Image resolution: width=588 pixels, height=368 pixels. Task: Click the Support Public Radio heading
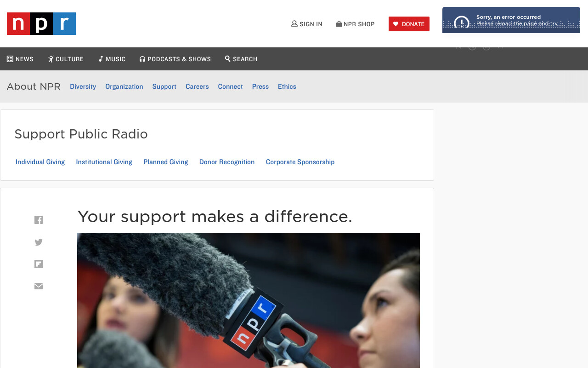(x=81, y=134)
